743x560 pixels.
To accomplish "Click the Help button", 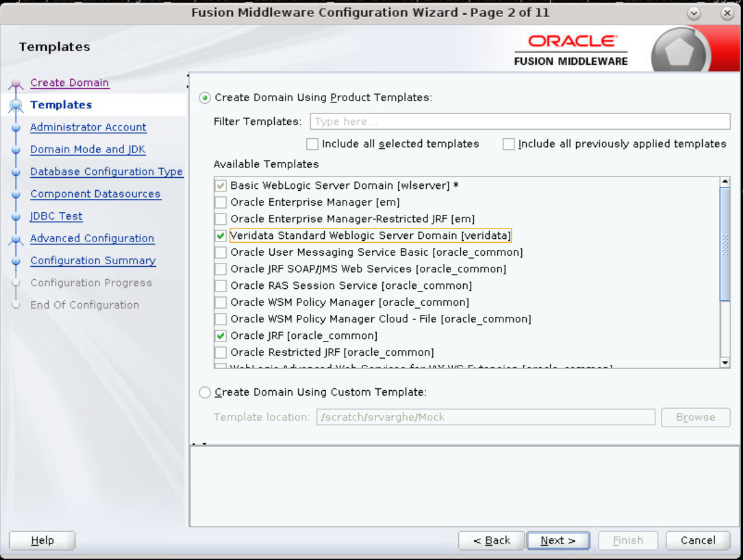I will coord(42,540).
